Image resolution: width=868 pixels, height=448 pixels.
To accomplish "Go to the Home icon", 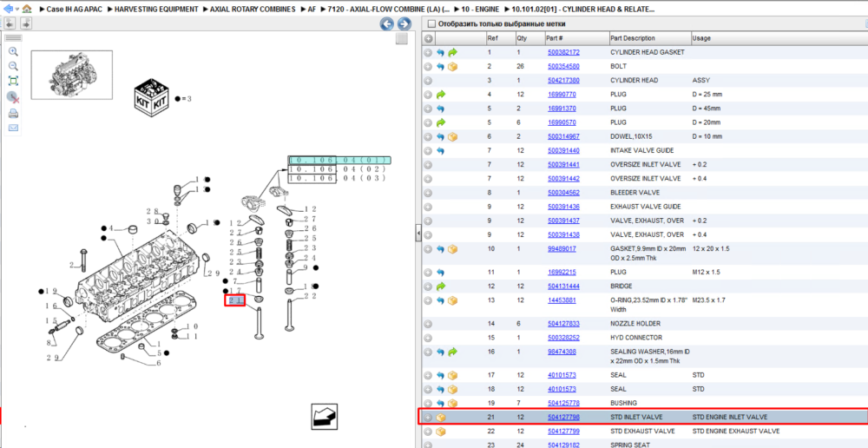I will tap(27, 9).
